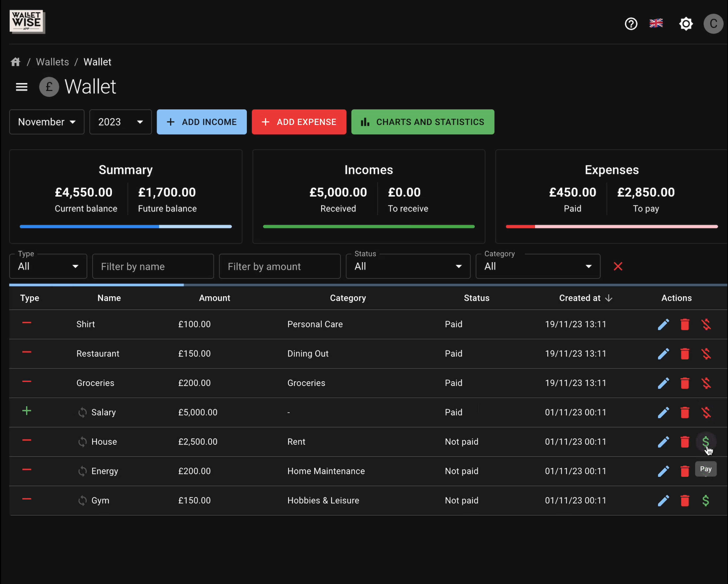Edit the Shirt transaction with pencil icon
The width and height of the screenshot is (728, 584).
pyautogui.click(x=663, y=324)
